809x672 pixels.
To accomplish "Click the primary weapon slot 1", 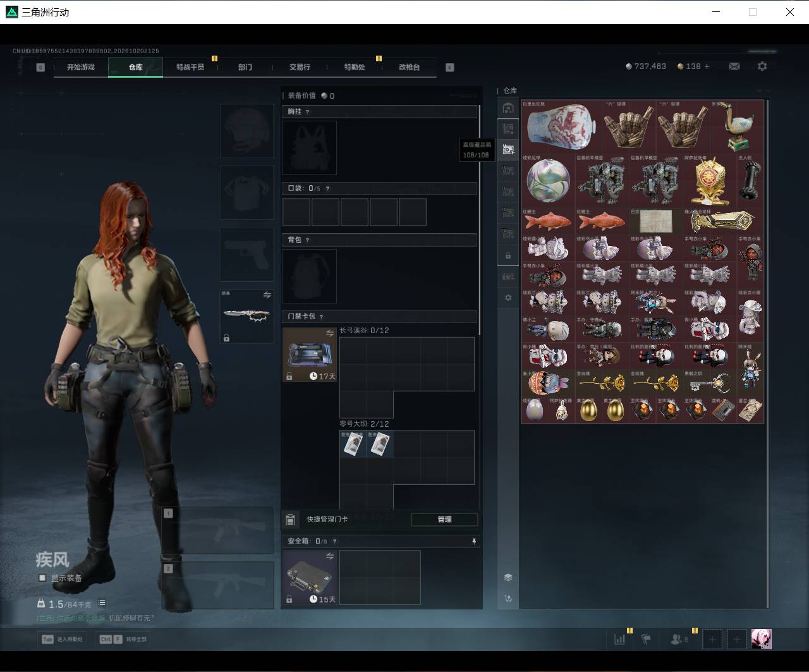I will (x=217, y=530).
